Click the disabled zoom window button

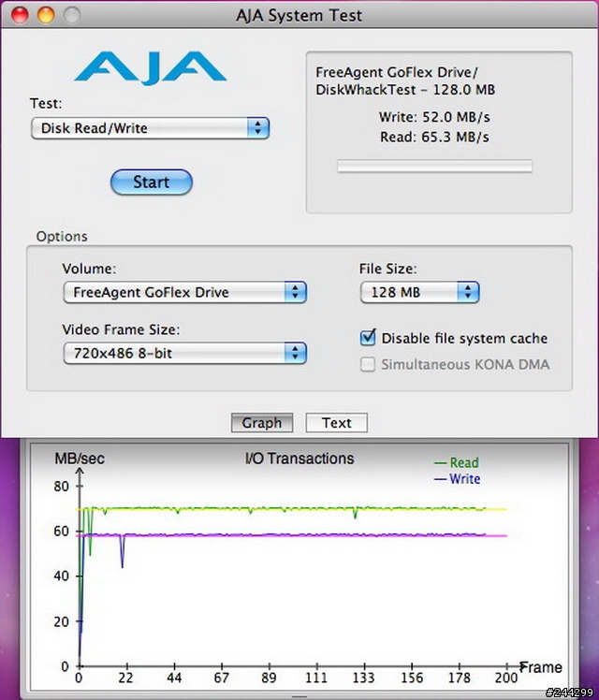click(x=72, y=15)
